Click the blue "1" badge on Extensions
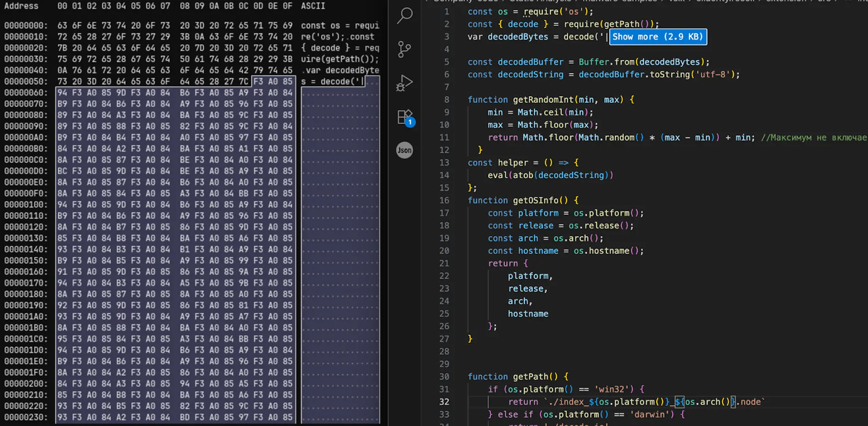868x426 pixels. [x=410, y=122]
